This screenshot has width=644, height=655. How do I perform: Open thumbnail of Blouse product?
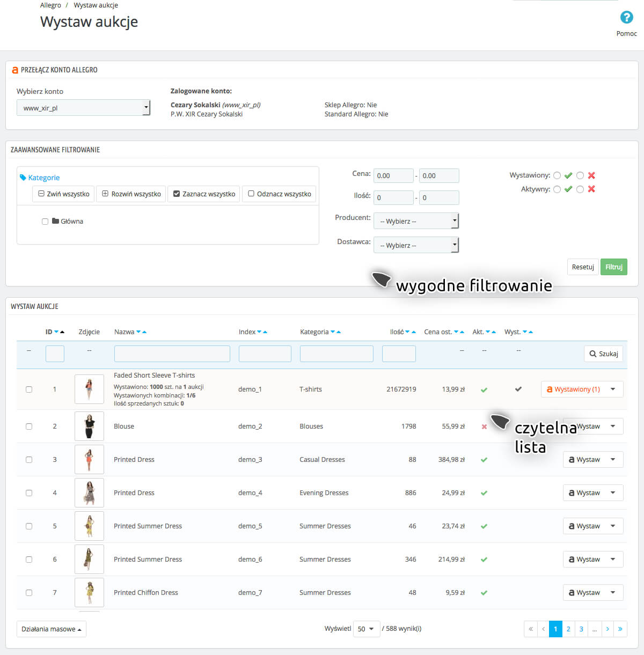(x=89, y=426)
